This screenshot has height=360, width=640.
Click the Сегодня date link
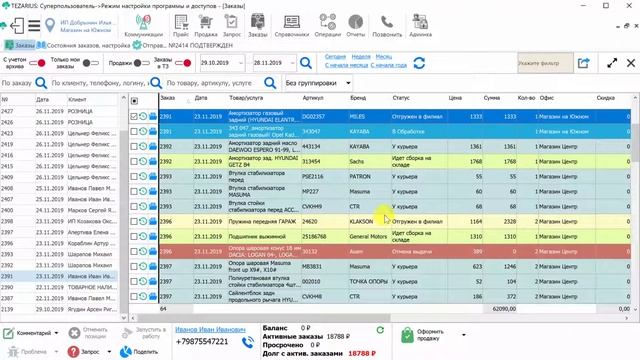pos(335,57)
